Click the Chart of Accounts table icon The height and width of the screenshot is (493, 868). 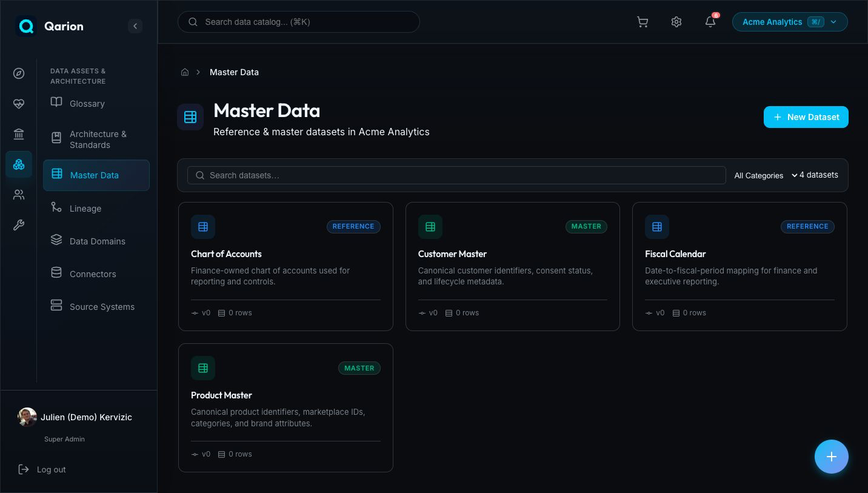(x=203, y=227)
